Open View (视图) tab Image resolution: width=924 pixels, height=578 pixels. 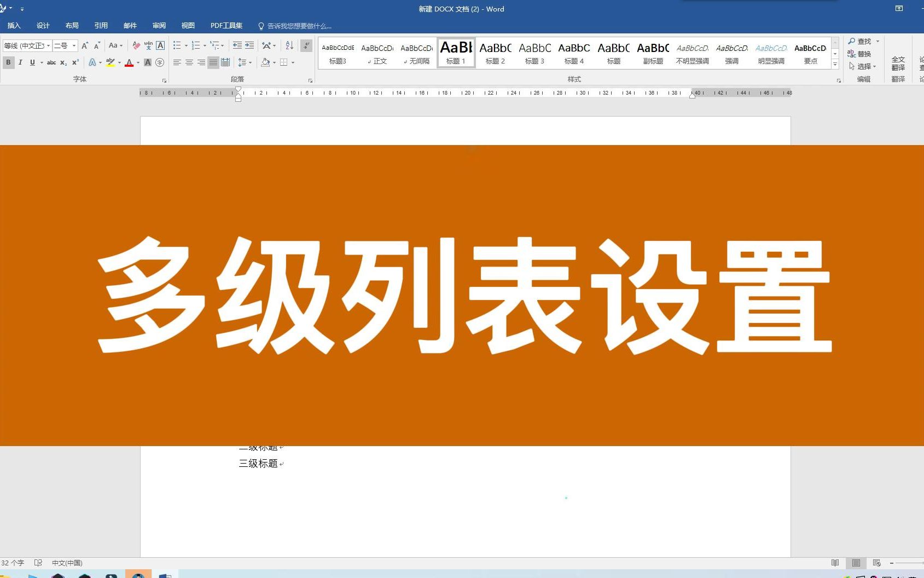pyautogui.click(x=188, y=26)
